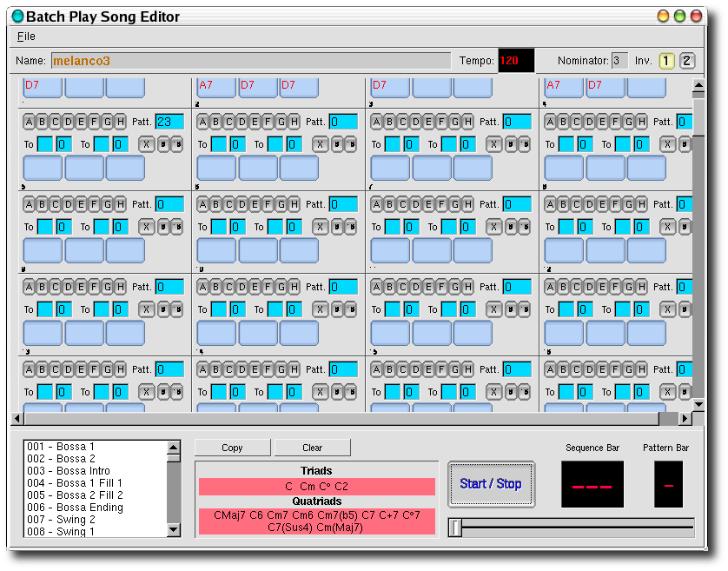
Task: Click the icon button beside X in bar 5
Action: (163, 144)
